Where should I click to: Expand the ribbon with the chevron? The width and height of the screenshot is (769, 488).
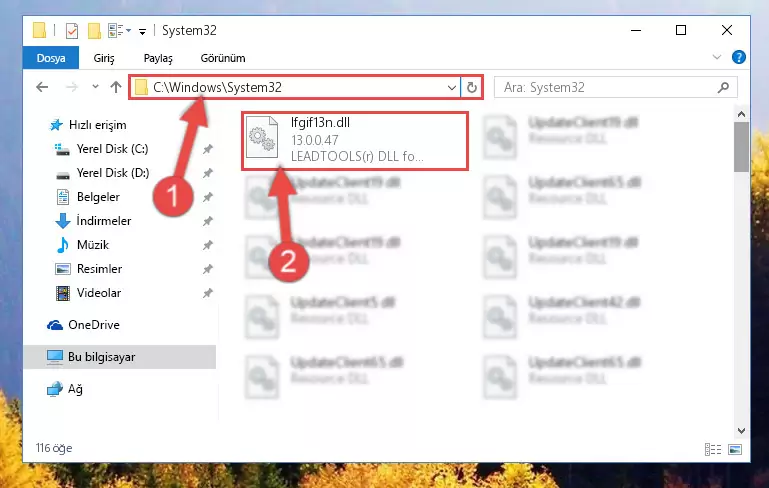point(717,57)
